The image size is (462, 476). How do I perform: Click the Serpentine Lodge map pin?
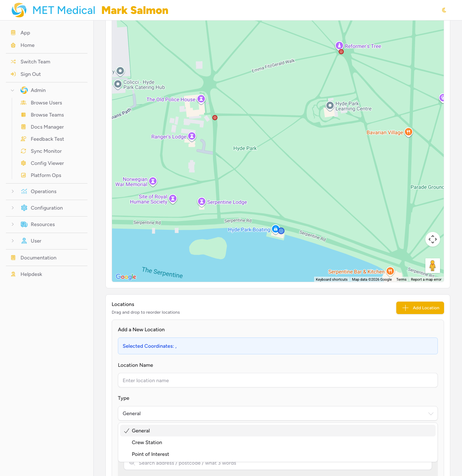click(x=202, y=202)
